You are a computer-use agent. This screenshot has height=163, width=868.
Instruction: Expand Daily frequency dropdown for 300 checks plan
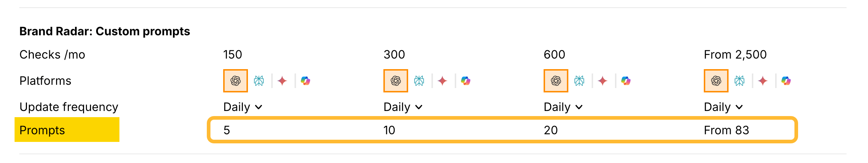click(x=403, y=107)
